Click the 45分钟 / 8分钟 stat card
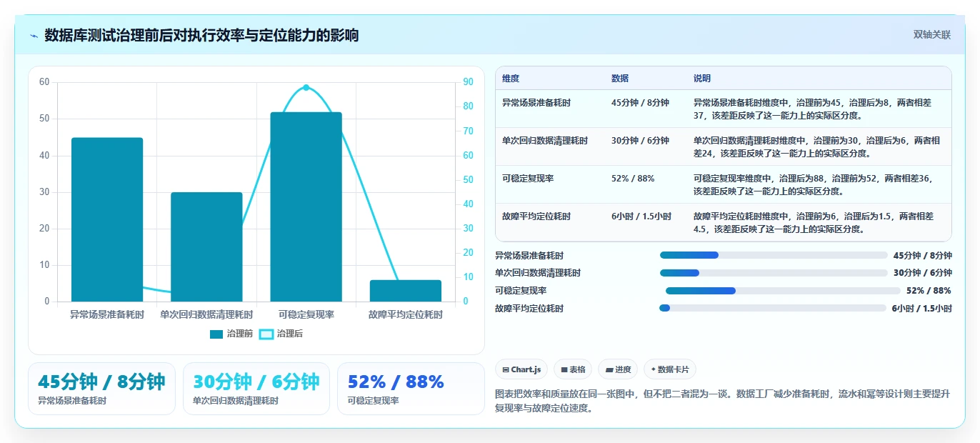 pos(101,389)
